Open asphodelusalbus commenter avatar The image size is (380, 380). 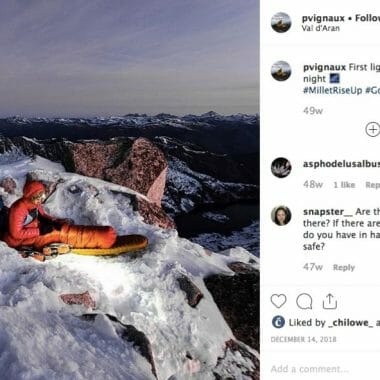(x=281, y=167)
